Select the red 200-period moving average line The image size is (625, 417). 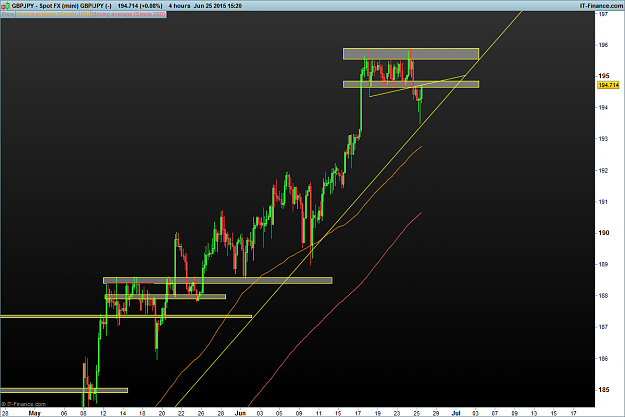tap(339, 304)
